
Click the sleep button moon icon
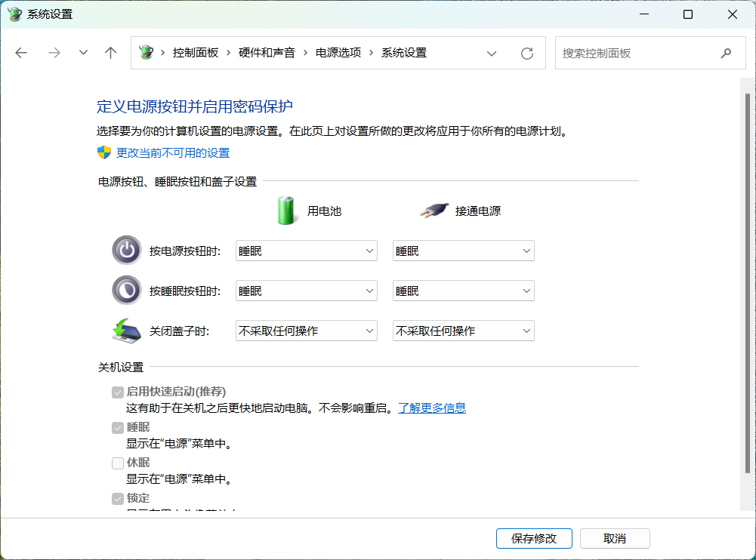[x=127, y=290]
